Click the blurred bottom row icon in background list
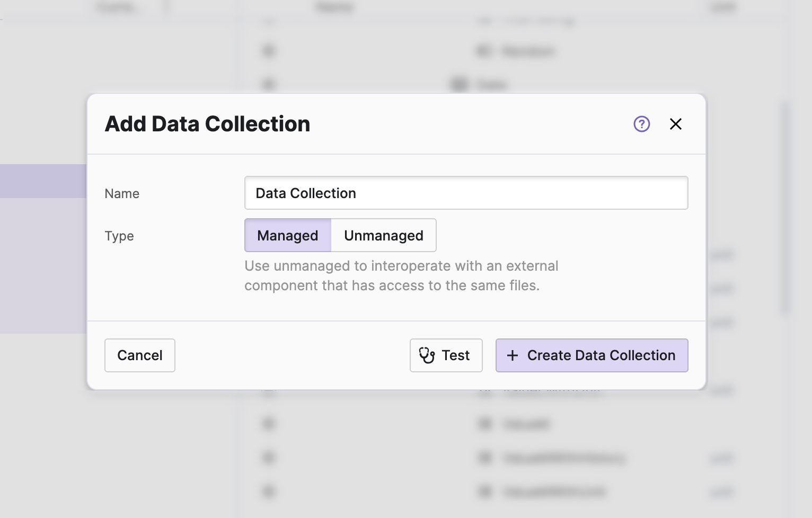 point(269,492)
